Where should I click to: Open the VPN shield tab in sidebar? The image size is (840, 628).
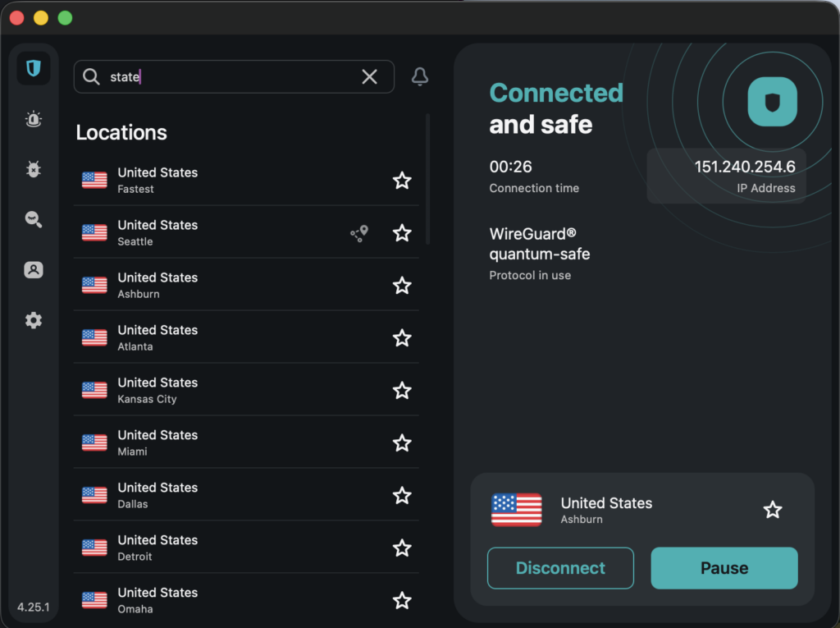pos(34,69)
